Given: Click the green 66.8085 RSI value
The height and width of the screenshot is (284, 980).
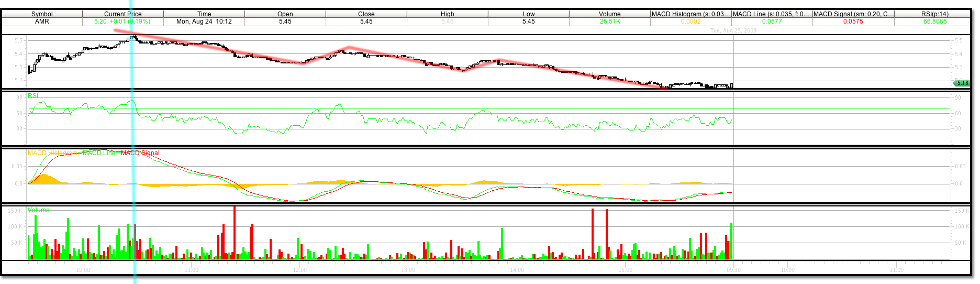Looking at the screenshot, I should click(x=934, y=21).
